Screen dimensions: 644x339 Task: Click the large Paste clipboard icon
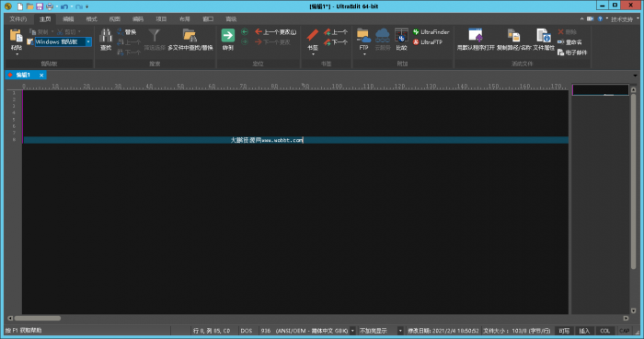(16, 36)
